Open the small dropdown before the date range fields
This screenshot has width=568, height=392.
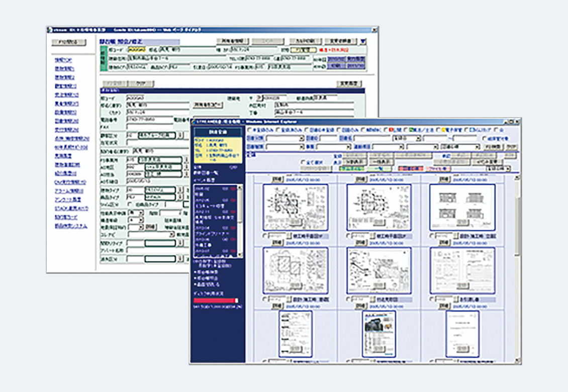click(407, 138)
